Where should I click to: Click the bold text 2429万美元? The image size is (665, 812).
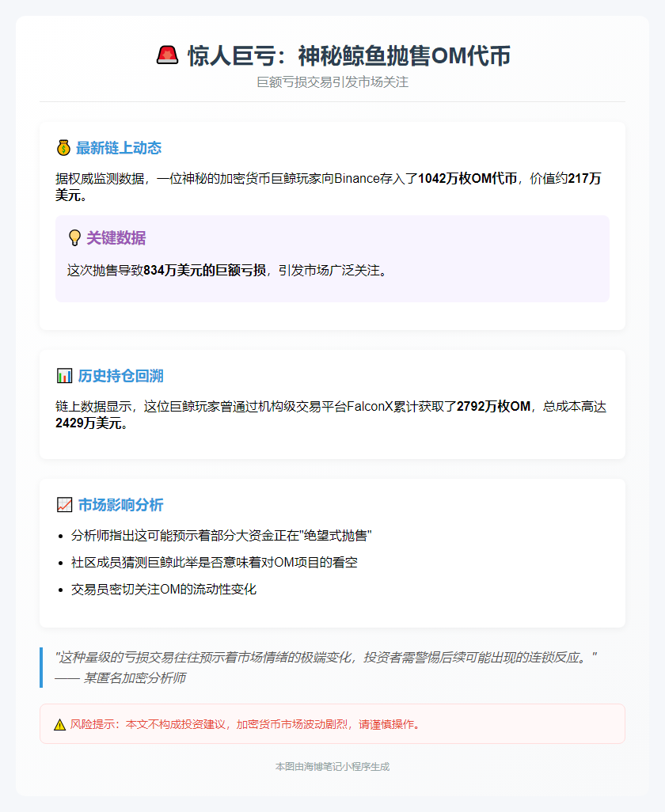(x=89, y=423)
